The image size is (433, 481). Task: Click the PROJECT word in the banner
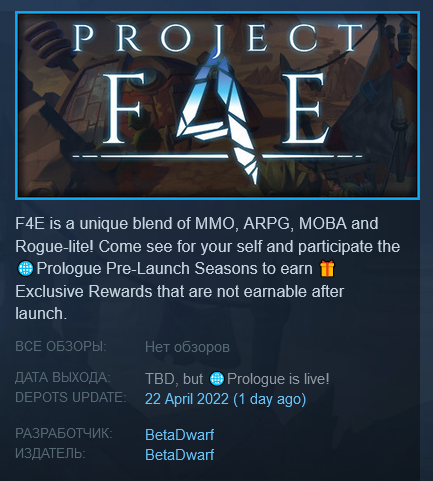pyautogui.click(x=218, y=37)
